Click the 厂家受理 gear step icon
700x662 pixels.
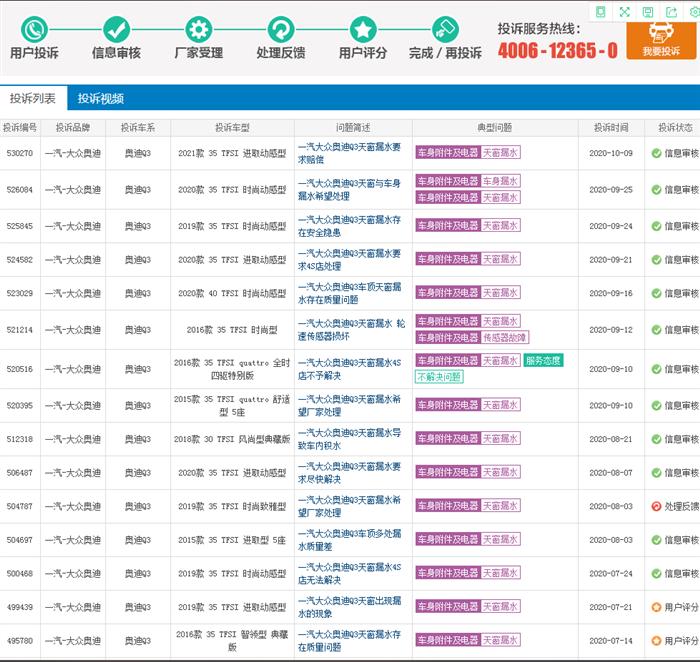pos(199,29)
